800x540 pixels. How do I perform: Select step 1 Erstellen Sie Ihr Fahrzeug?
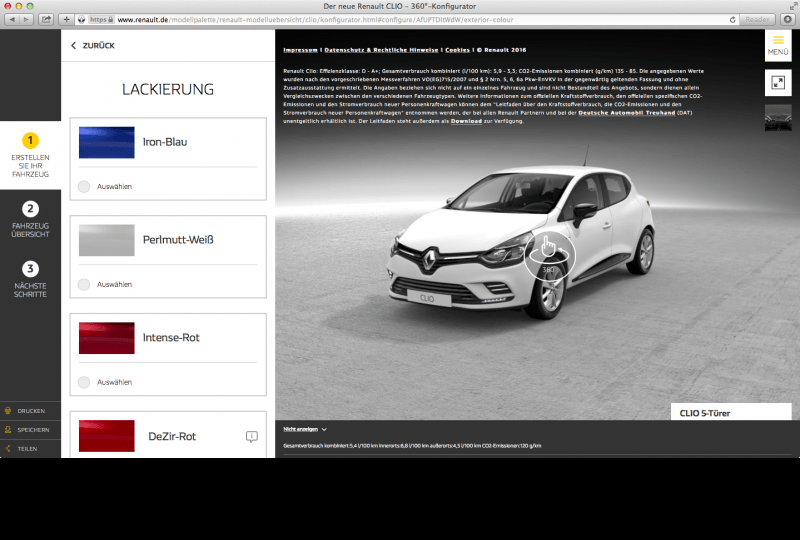point(30,155)
